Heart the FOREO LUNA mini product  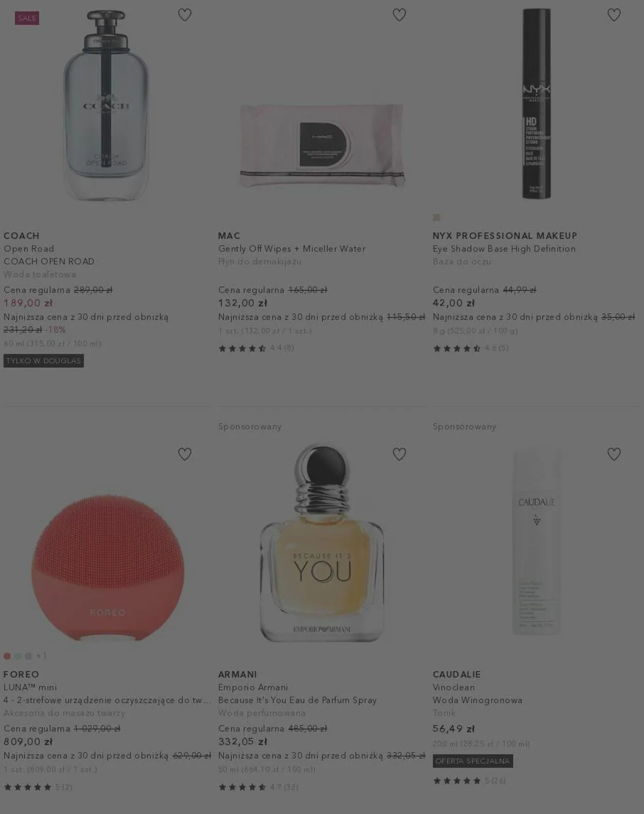[x=184, y=454]
